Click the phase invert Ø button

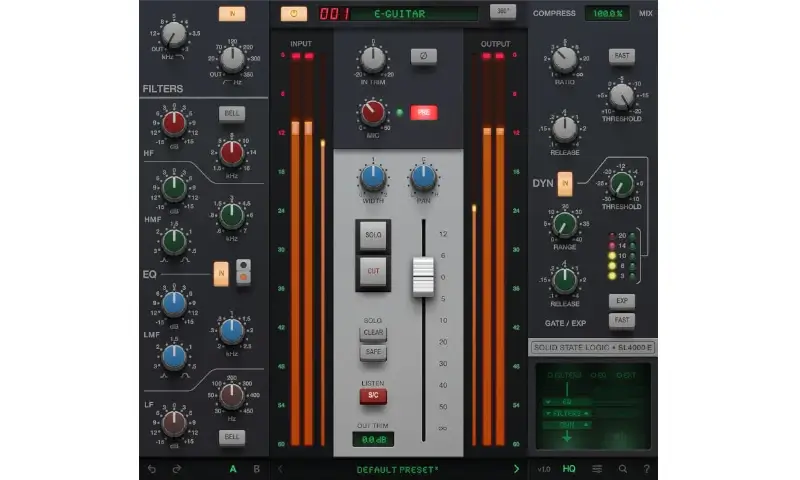click(x=423, y=57)
